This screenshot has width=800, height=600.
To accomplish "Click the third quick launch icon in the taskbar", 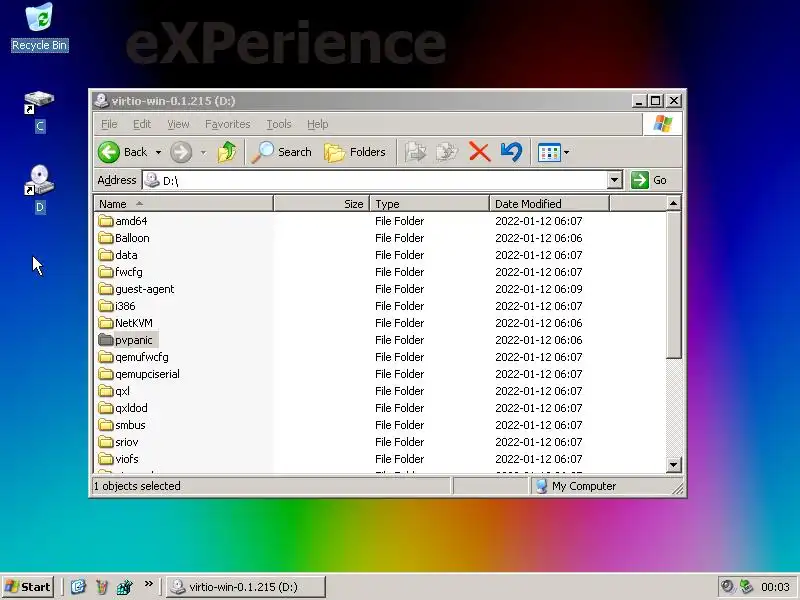I will [x=124, y=587].
